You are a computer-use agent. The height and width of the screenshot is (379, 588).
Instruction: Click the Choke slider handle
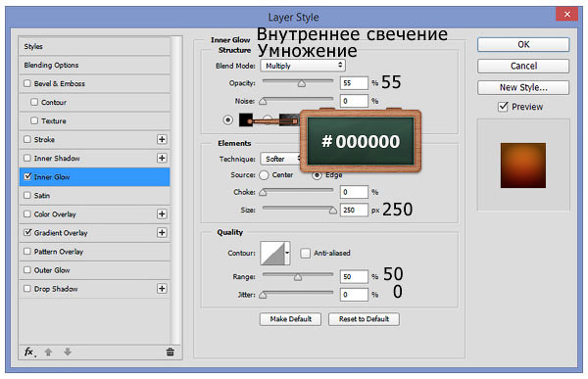coord(263,192)
